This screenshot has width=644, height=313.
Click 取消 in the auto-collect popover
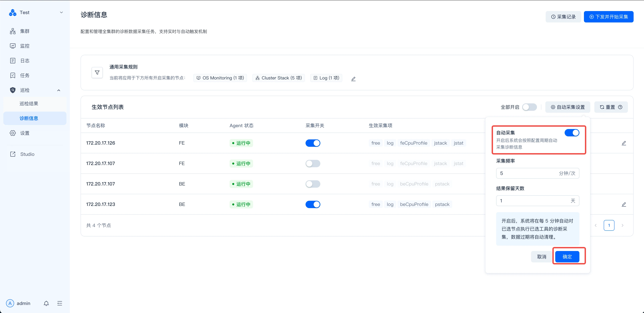pos(542,257)
